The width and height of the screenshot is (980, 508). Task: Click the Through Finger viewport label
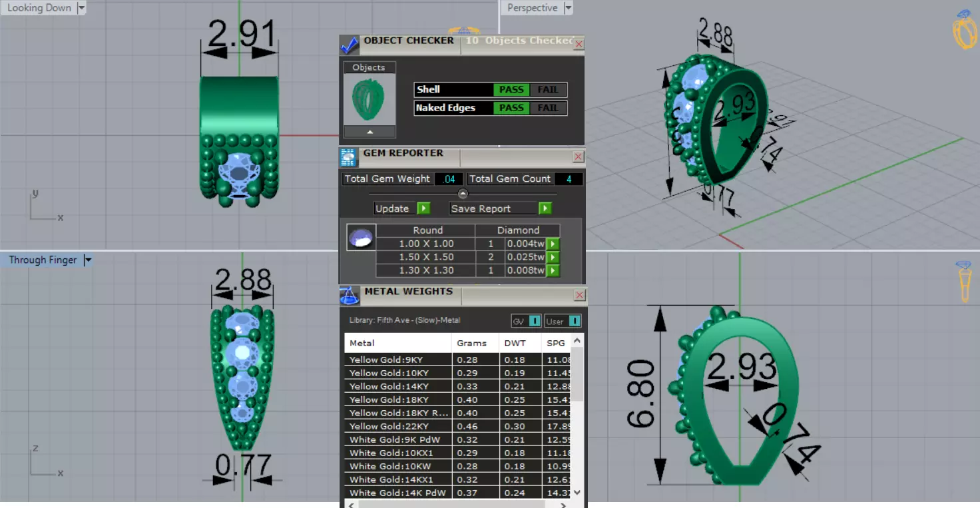[43, 260]
